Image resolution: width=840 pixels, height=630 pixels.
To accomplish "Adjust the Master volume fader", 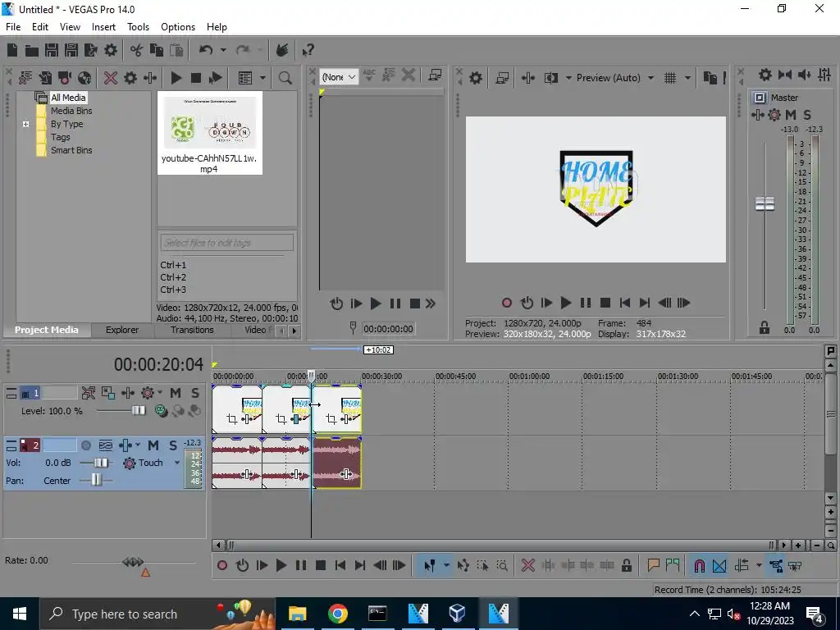I will [765, 204].
